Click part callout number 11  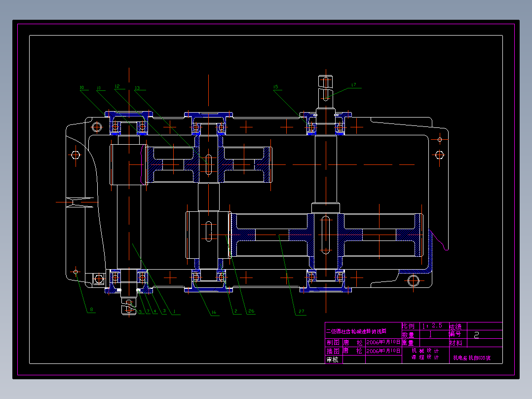99,88
